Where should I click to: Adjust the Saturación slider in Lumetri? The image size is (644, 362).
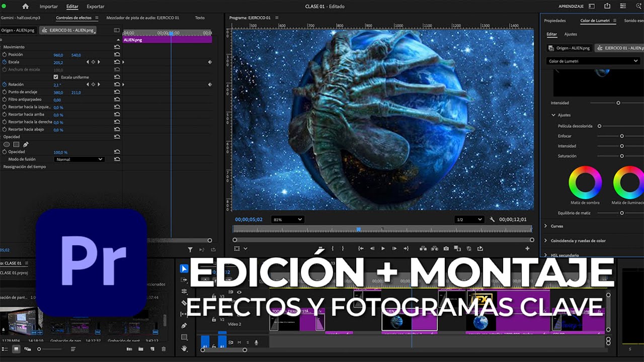coord(622,156)
